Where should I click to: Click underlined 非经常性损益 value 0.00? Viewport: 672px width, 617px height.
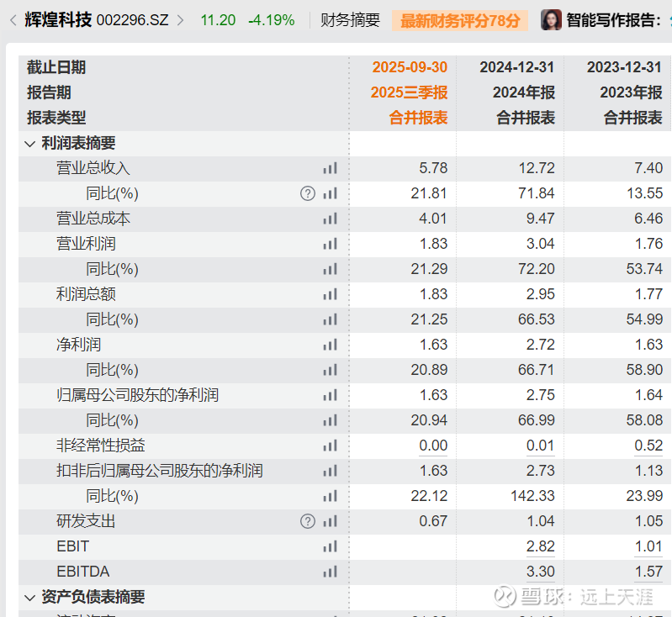[x=433, y=446]
